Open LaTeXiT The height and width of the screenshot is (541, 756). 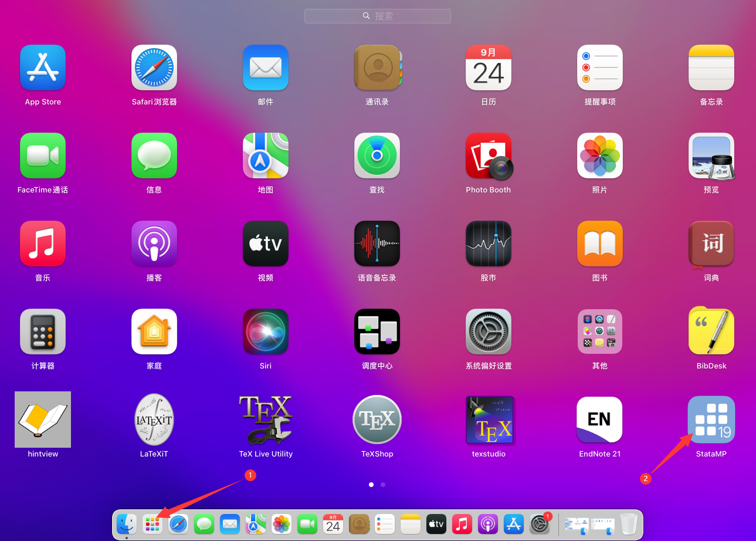(x=154, y=420)
